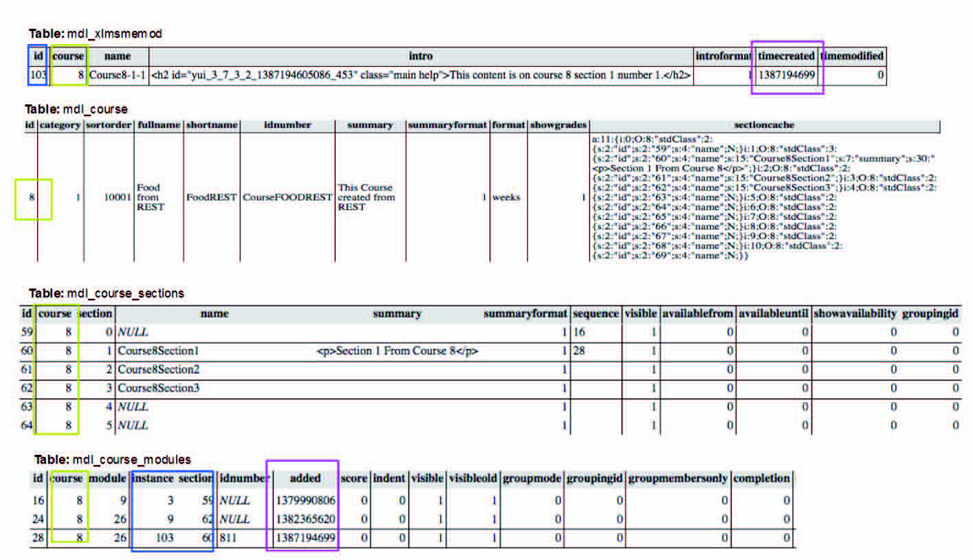973x560 pixels.
Task: Click the 'availableuntil' column header
Action: [773, 313]
